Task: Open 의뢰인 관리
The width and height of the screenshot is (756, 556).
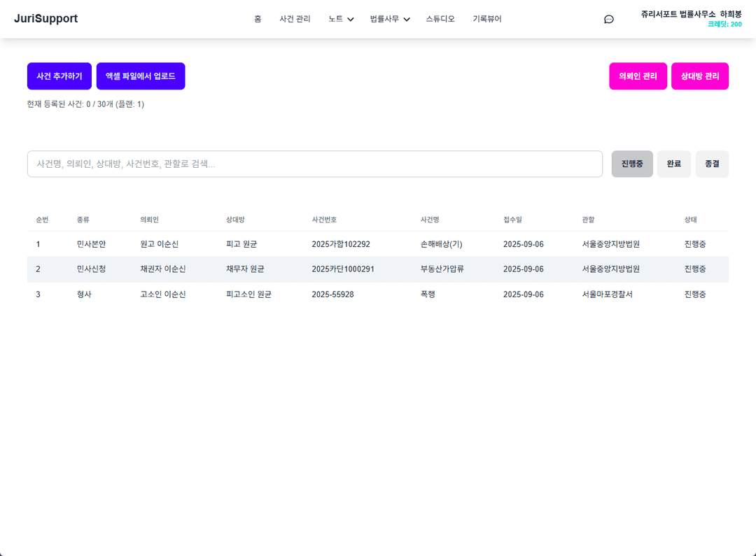Action: tap(638, 76)
